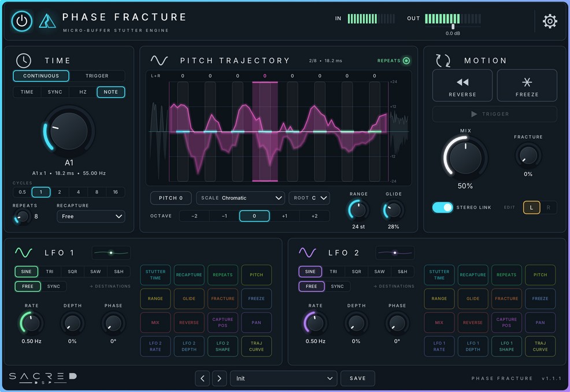The width and height of the screenshot is (570, 392).
Task: Save the current preset
Action: click(358, 378)
